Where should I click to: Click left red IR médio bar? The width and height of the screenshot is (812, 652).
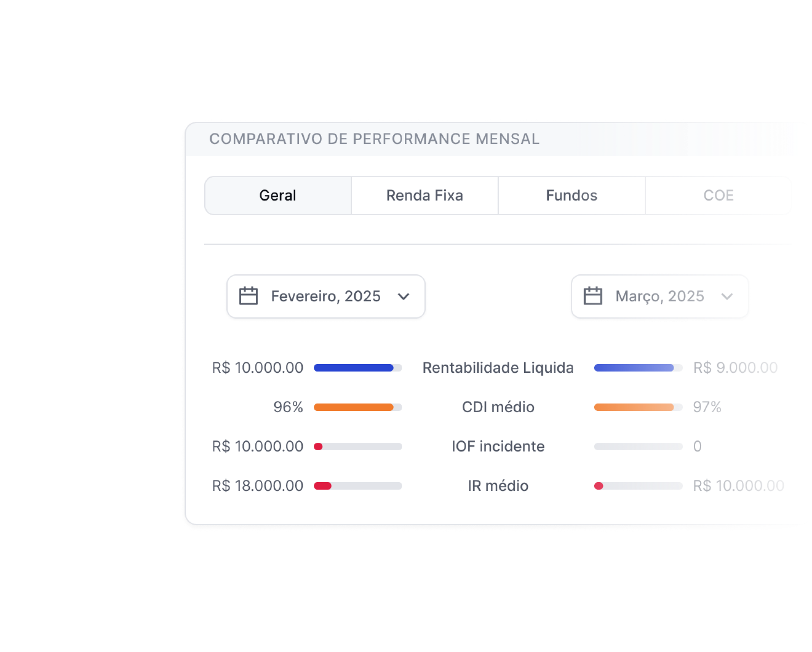[322, 486]
